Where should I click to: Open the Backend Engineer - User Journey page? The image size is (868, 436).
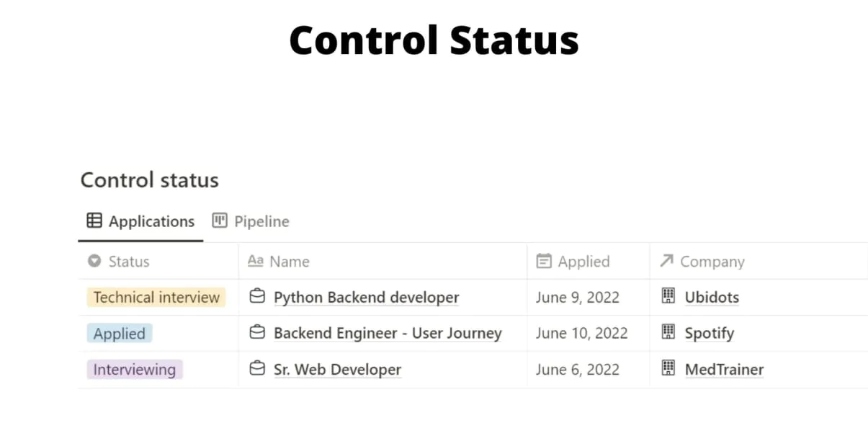point(388,334)
